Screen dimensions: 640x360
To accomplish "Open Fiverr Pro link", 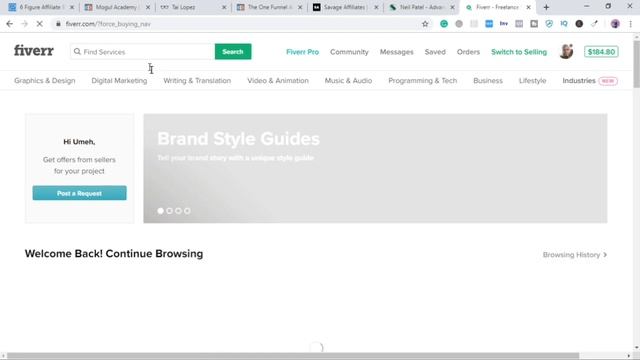I will 302,52.
